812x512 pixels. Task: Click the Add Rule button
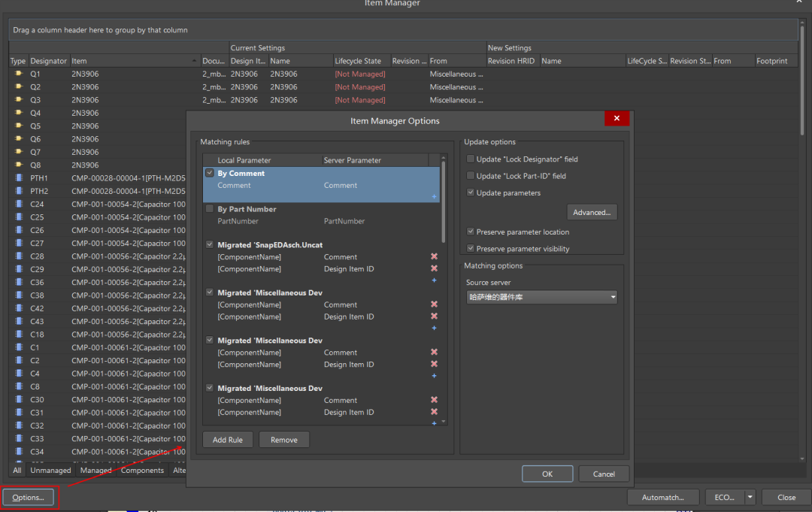[x=227, y=440]
